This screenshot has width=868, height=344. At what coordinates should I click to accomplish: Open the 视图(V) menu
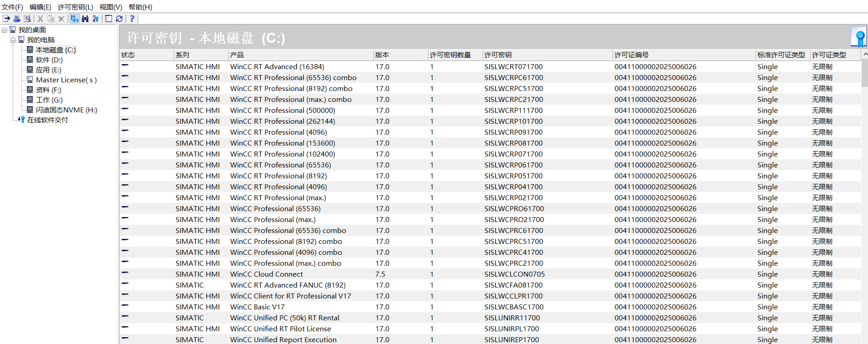[x=111, y=7]
